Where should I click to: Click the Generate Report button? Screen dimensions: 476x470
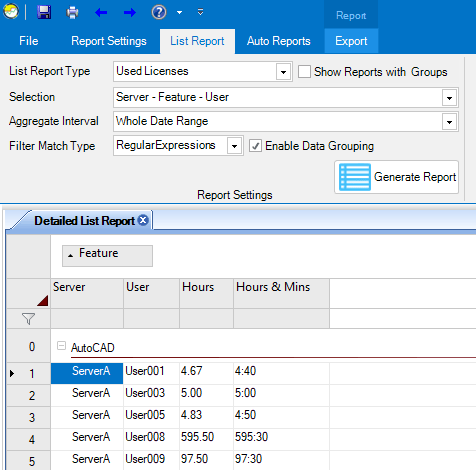click(x=397, y=177)
